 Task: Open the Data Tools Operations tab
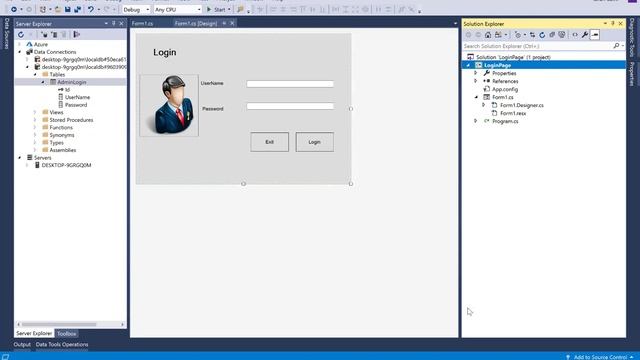[x=62, y=344]
